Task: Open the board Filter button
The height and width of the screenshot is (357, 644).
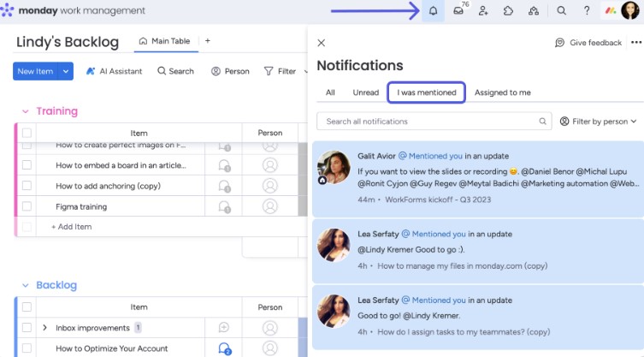Action: (x=281, y=71)
